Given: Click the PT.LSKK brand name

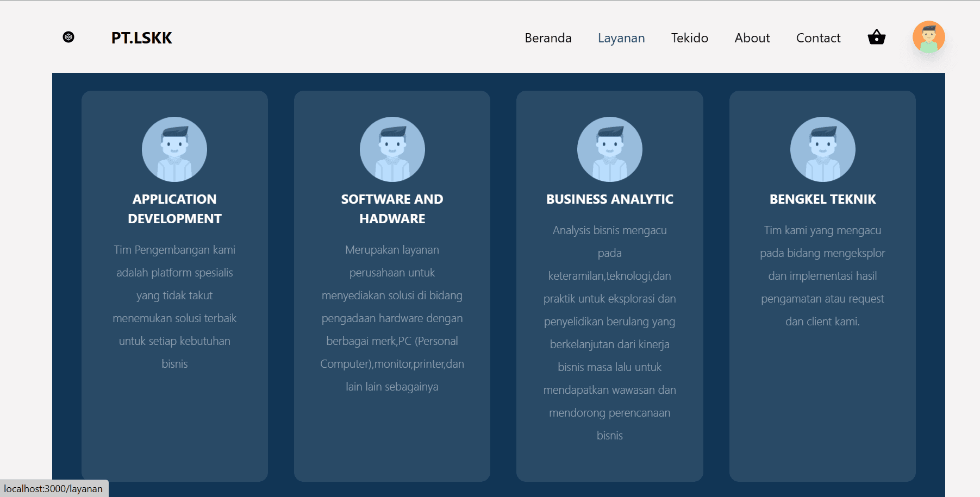Looking at the screenshot, I should (141, 38).
